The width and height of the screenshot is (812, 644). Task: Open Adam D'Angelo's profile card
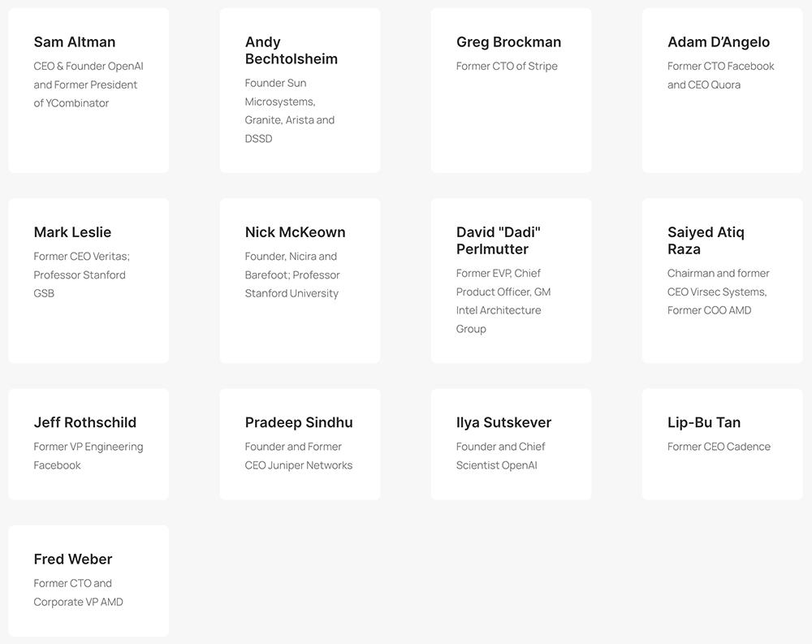pos(723,90)
